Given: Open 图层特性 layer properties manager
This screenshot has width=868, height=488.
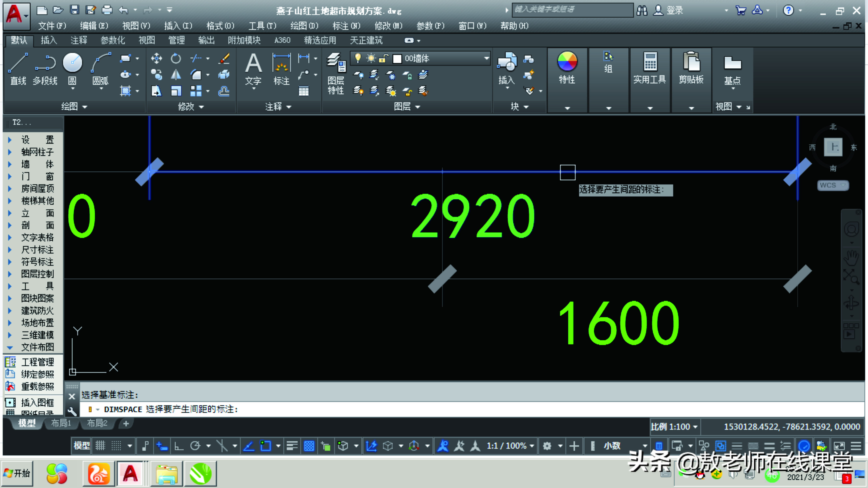Looking at the screenshot, I should pos(336,73).
